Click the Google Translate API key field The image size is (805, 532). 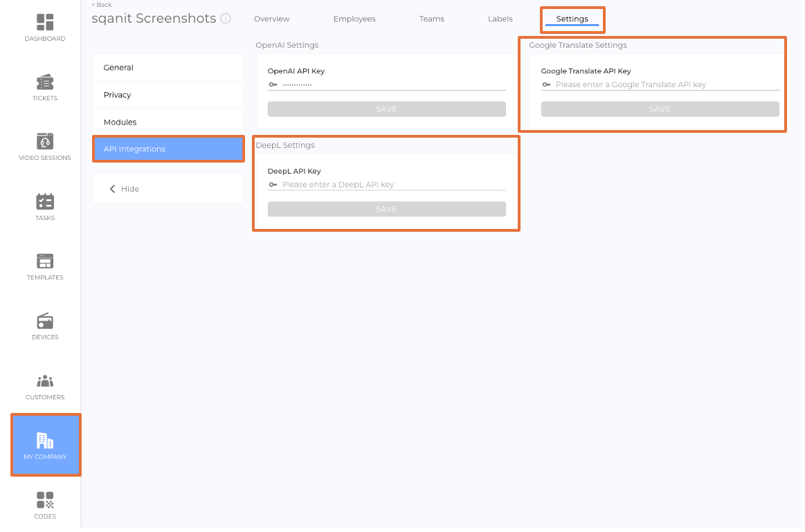(x=664, y=84)
